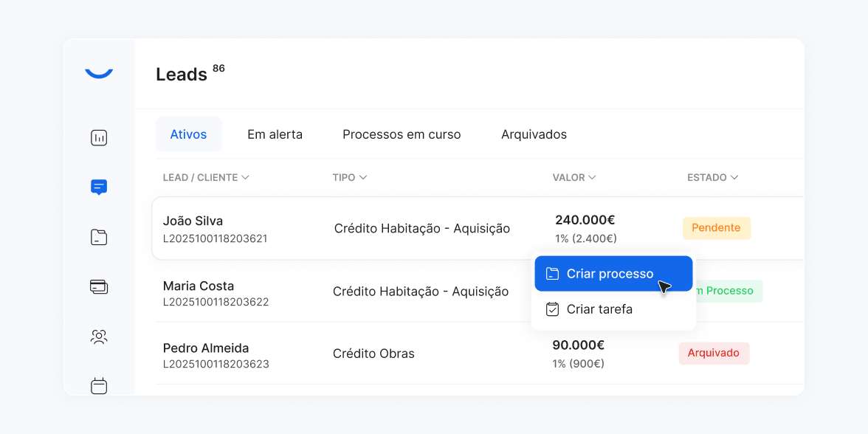Open the contacts icon in sidebar
Image resolution: width=868 pixels, height=434 pixels.
tap(98, 337)
